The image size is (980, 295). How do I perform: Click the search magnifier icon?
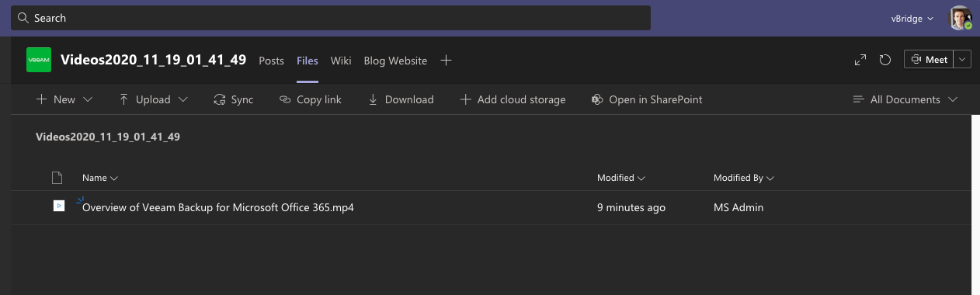[23, 18]
